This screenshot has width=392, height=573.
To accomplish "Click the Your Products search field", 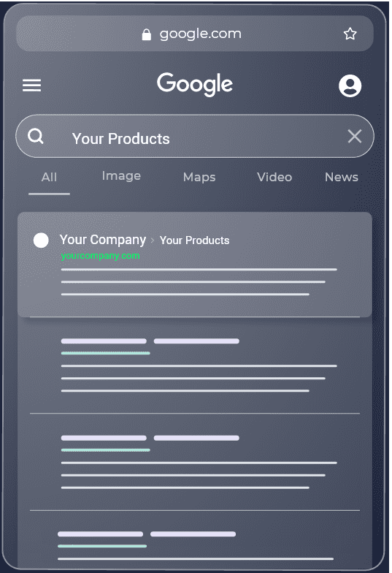I will [x=195, y=136].
